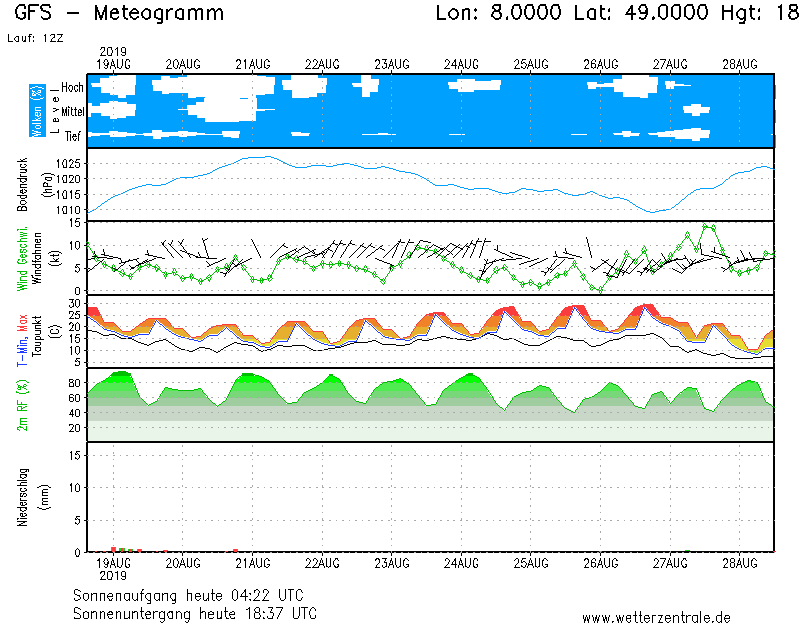Click the www.wetterzentrale.de website link

tap(656, 617)
